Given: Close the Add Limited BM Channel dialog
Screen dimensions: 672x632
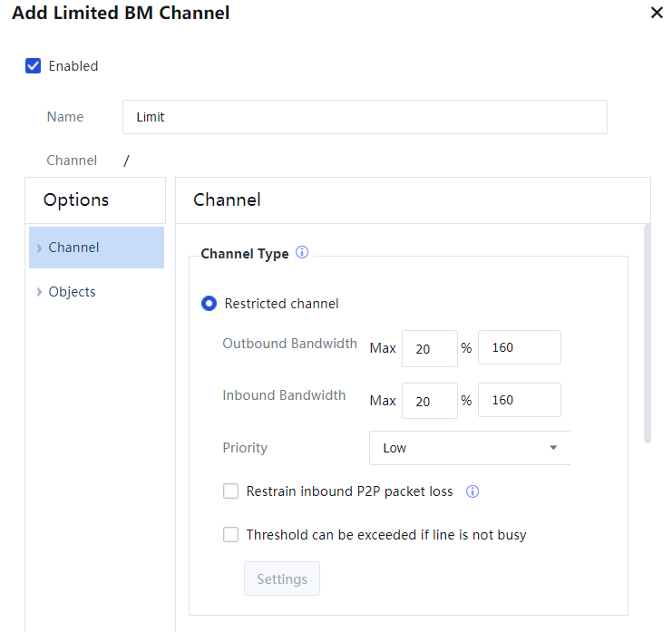Looking at the screenshot, I should click(x=657, y=13).
